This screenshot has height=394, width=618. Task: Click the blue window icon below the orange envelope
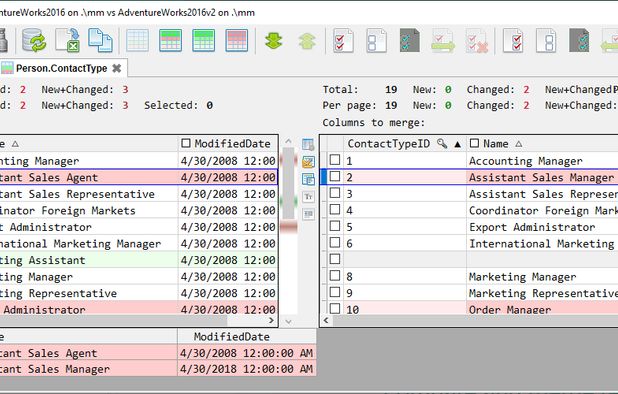(x=308, y=179)
